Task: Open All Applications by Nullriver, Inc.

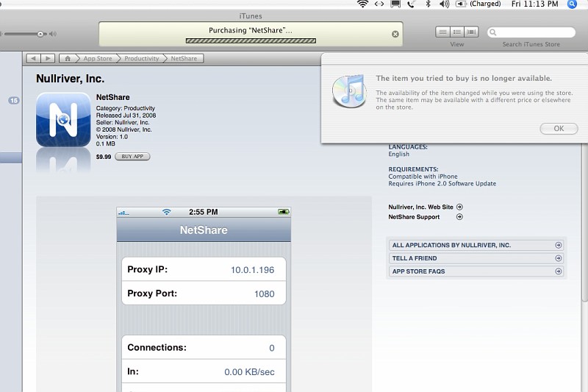Action: tap(476, 245)
